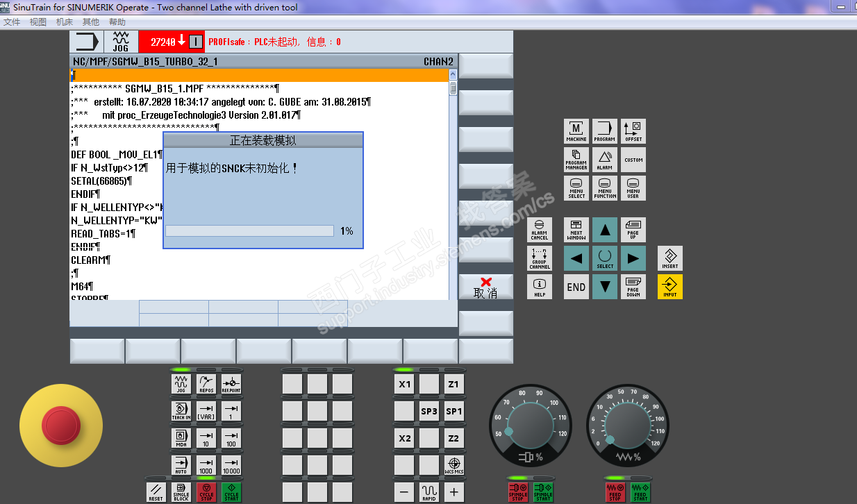
Task: Open HELP key with info icon
Action: click(540, 287)
